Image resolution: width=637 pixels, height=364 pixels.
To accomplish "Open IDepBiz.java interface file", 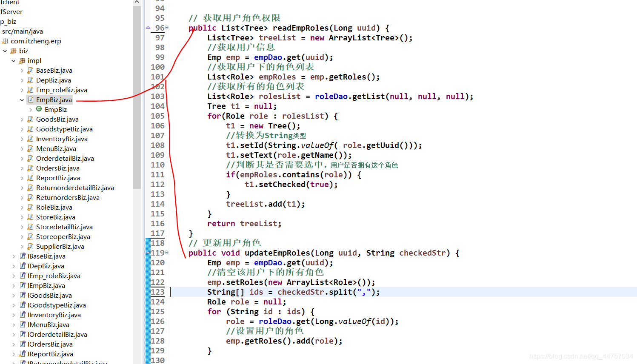I will pos(46,266).
